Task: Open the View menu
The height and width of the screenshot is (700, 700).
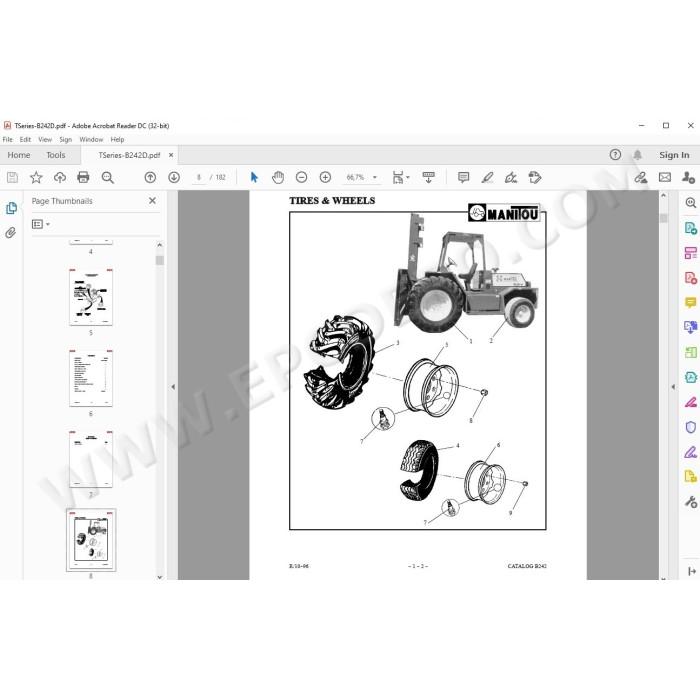Action: 45,139
